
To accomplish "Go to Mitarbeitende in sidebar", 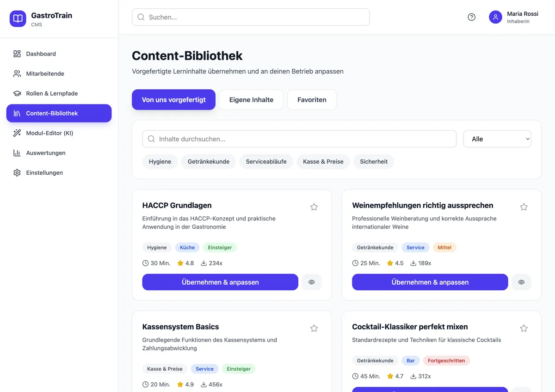I will click(x=45, y=73).
